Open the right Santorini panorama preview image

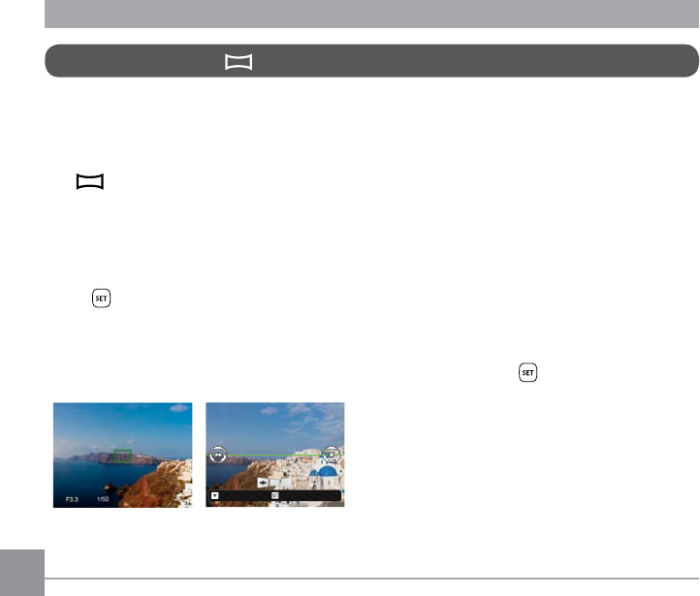click(275, 455)
